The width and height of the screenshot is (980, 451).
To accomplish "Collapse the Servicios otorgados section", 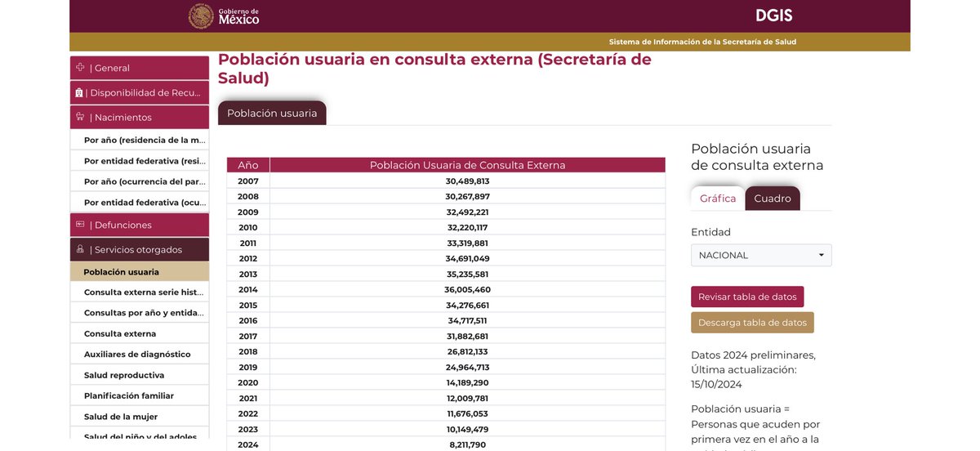I will [140, 249].
